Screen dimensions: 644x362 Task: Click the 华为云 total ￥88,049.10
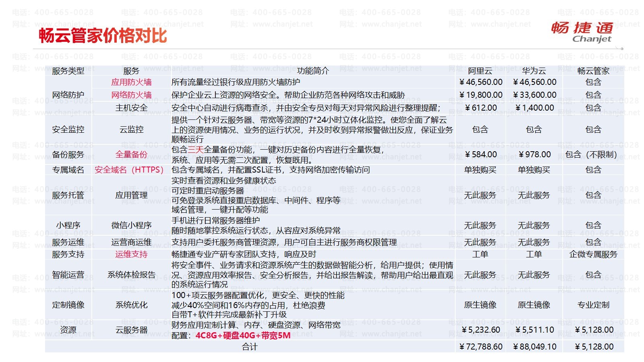coord(535,347)
